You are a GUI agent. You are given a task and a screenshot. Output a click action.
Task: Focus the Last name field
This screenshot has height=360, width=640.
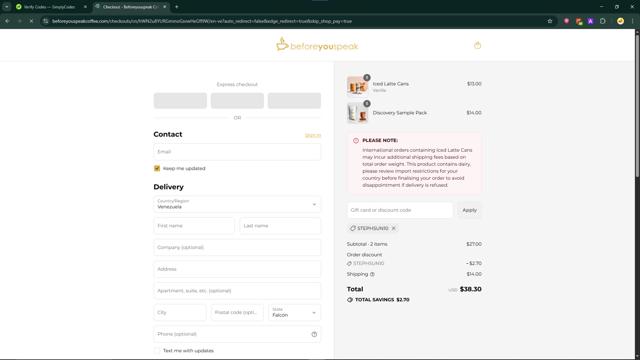tap(280, 226)
